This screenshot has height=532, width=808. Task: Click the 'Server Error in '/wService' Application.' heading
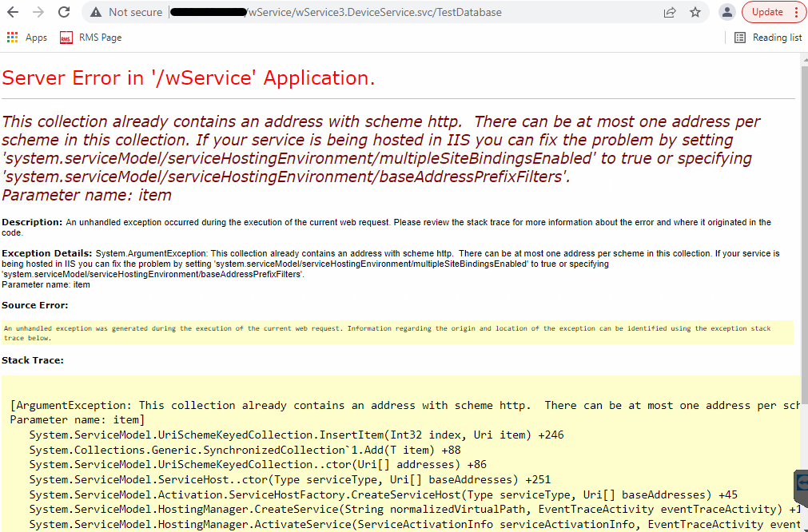tap(189, 77)
